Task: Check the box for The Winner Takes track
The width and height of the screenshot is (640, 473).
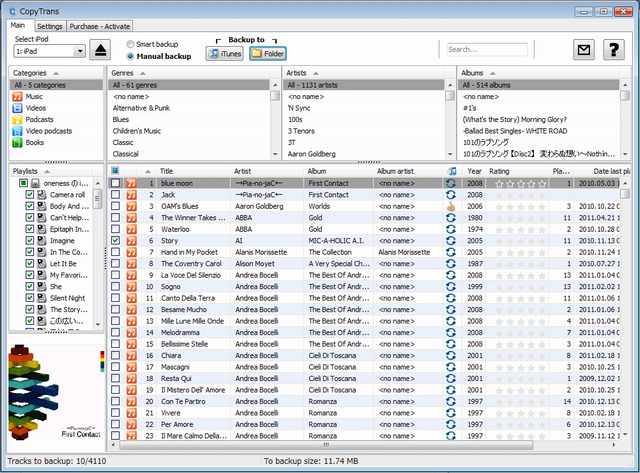Action: (116, 218)
